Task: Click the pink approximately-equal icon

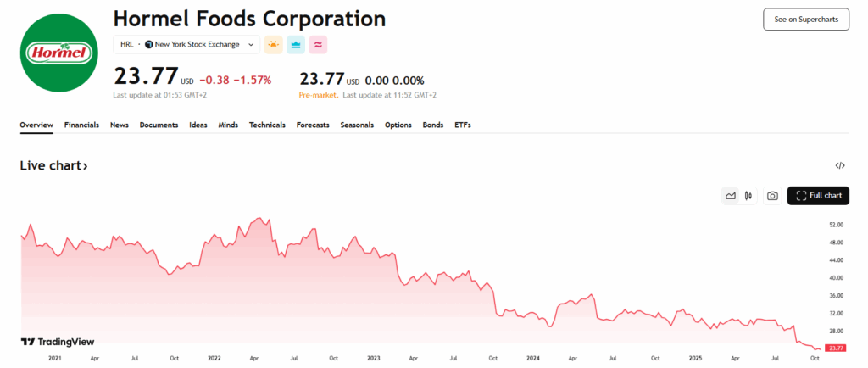Action: (x=318, y=45)
